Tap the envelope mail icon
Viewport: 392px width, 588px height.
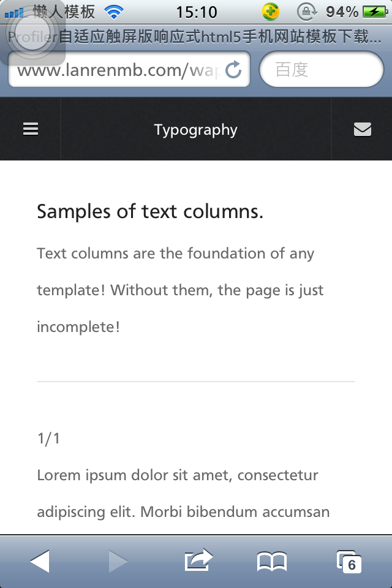(x=363, y=129)
